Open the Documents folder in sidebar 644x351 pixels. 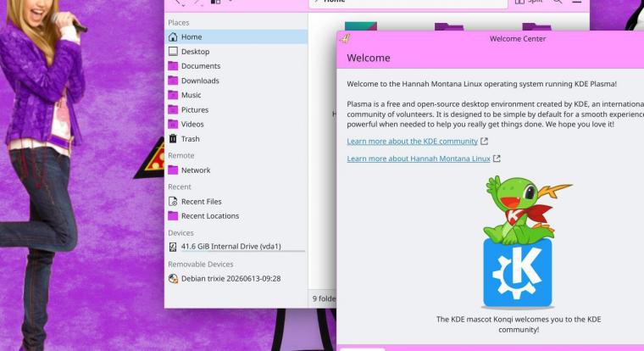[236, 66]
